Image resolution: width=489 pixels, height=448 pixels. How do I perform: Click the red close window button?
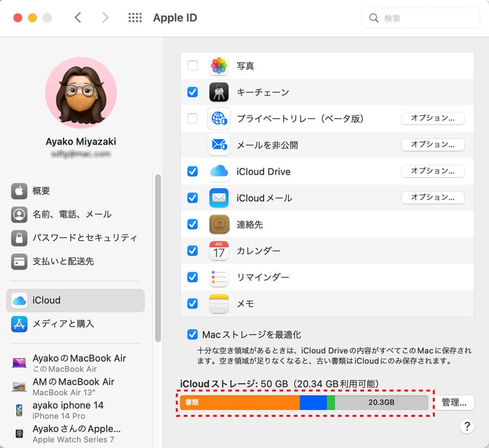[18, 18]
